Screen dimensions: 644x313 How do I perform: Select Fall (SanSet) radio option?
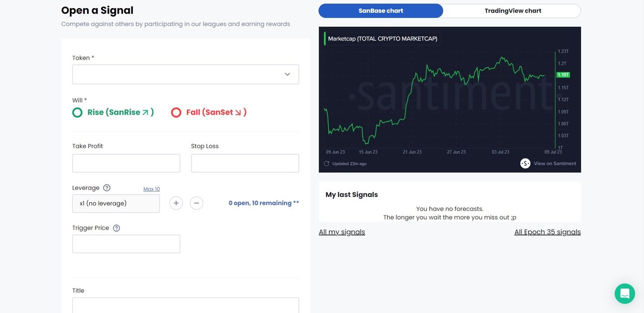[x=176, y=113]
